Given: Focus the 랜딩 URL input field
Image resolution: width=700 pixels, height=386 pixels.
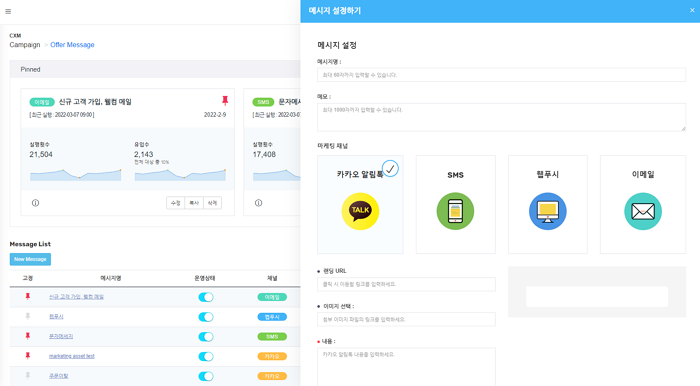Looking at the screenshot, I should (x=406, y=284).
